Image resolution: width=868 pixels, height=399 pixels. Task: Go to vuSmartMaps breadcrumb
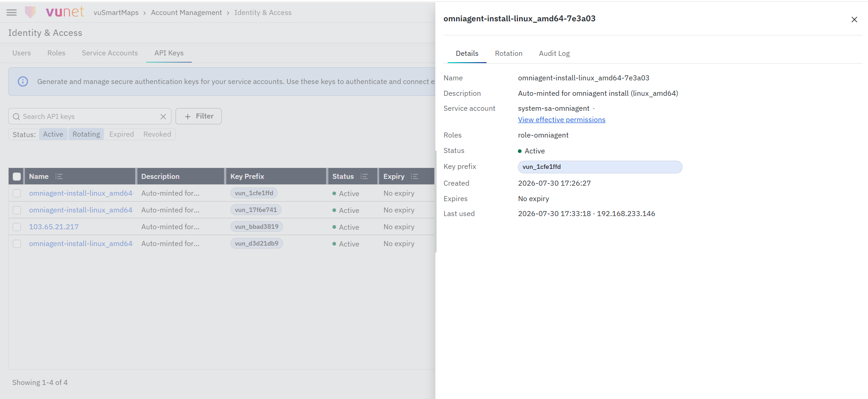(116, 13)
